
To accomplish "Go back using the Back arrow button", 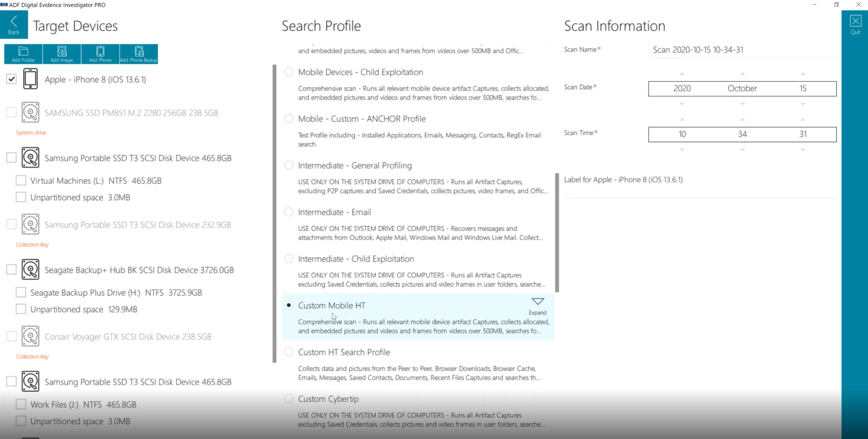I will pyautogui.click(x=14, y=24).
